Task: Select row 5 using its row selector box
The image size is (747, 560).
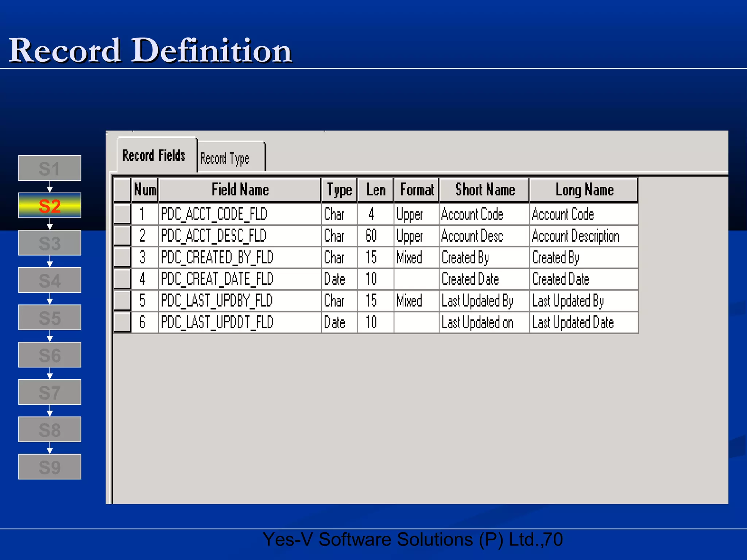Action: tap(122, 301)
